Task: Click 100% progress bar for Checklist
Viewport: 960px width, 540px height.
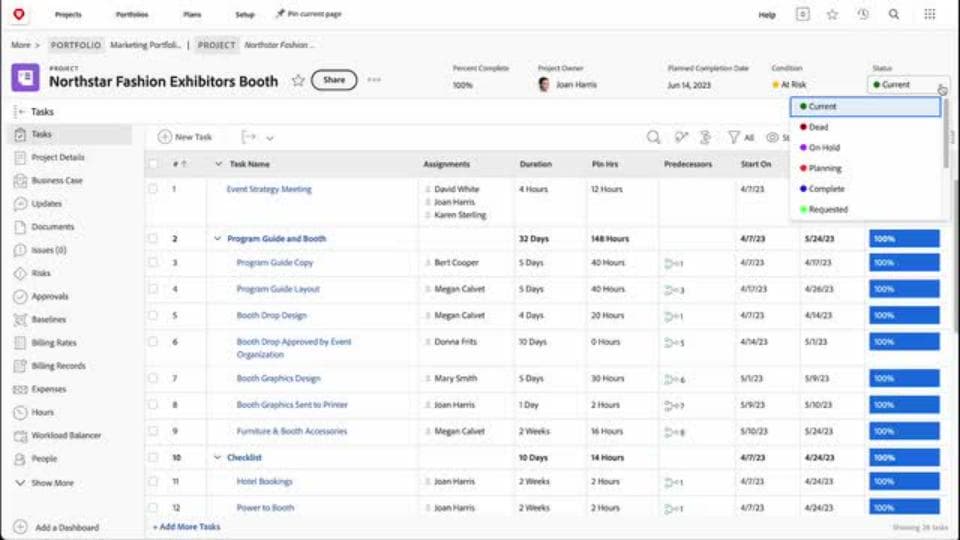Action: click(x=904, y=457)
